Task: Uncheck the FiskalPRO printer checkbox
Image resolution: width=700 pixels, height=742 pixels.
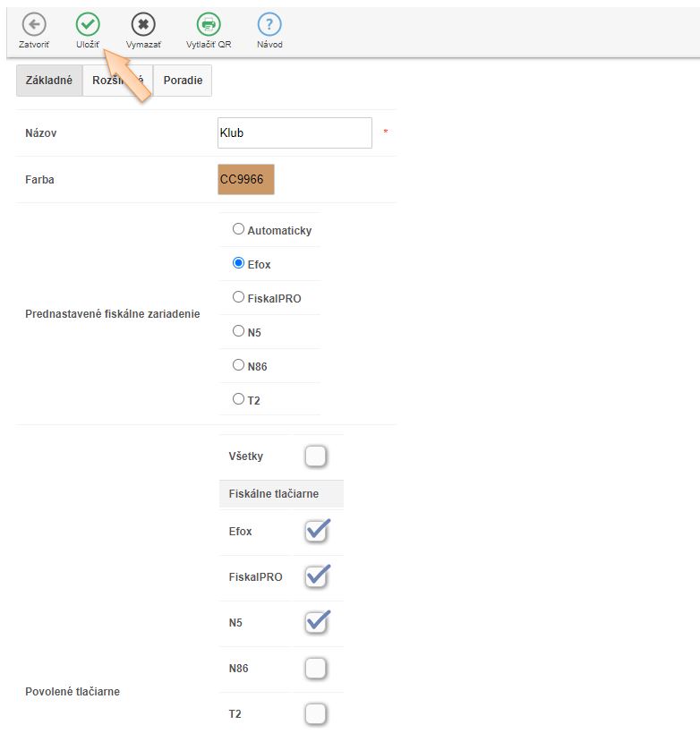Action: point(315,577)
